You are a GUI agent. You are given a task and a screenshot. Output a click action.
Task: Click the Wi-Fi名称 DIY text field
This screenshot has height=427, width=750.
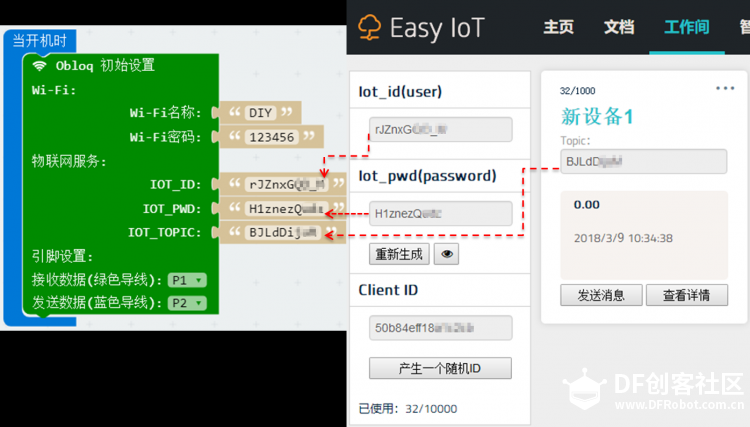259,112
